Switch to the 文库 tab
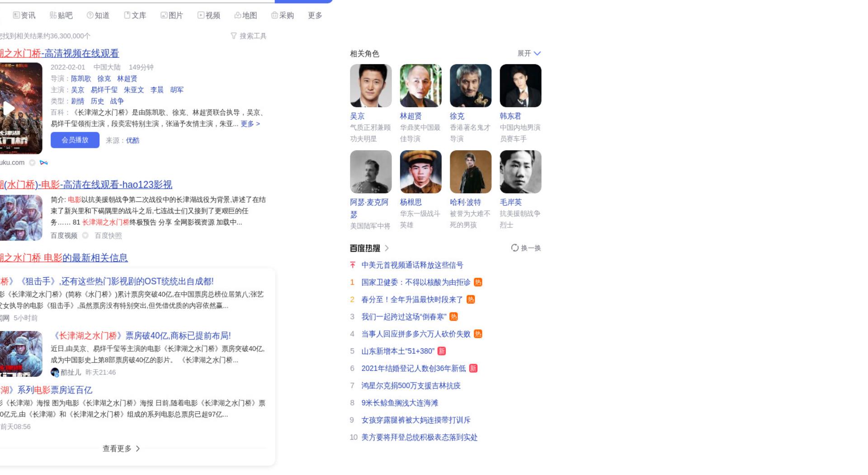The height and width of the screenshot is (475, 868). 135,15
